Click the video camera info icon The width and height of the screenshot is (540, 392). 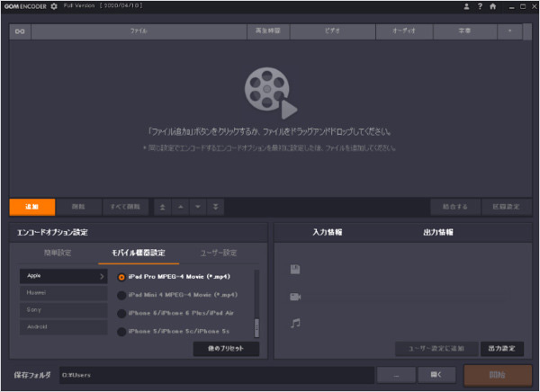(295, 297)
